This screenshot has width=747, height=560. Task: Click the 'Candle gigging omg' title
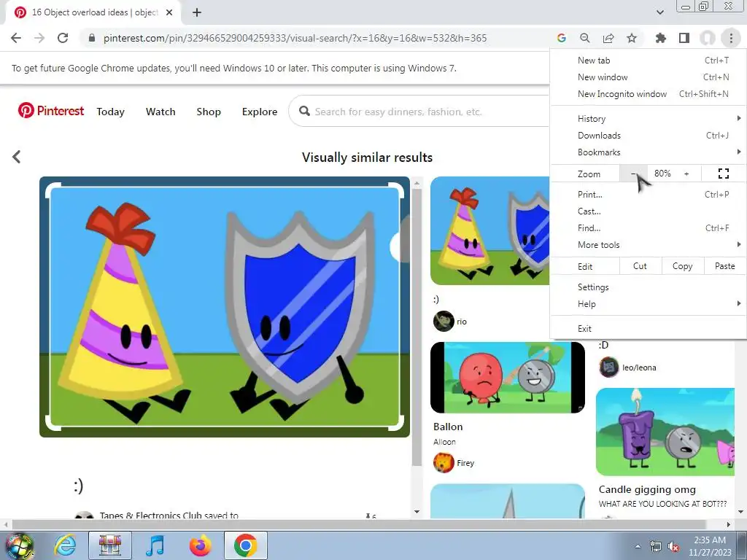point(647,489)
